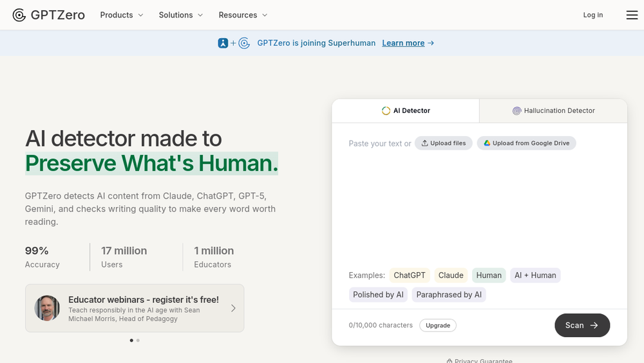The height and width of the screenshot is (363, 644).
Task: Click the Hallucination Detector fingerprint icon
Action: [516, 111]
